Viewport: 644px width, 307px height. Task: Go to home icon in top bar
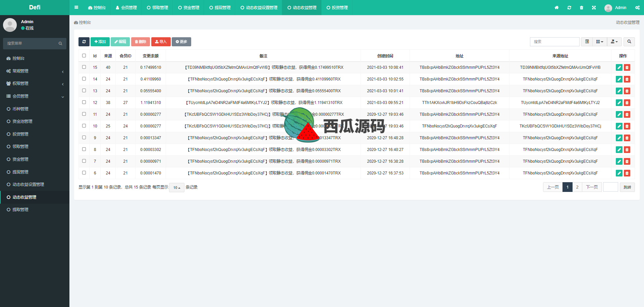[x=556, y=7]
